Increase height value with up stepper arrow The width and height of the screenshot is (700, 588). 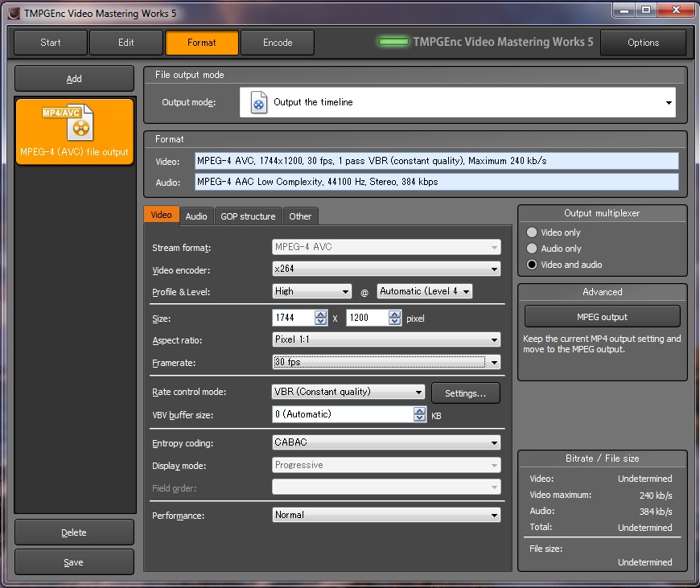pos(394,314)
